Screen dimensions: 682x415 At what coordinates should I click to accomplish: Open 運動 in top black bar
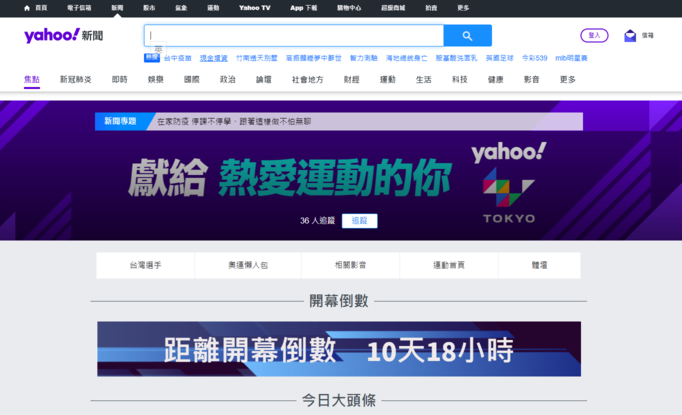(x=213, y=8)
